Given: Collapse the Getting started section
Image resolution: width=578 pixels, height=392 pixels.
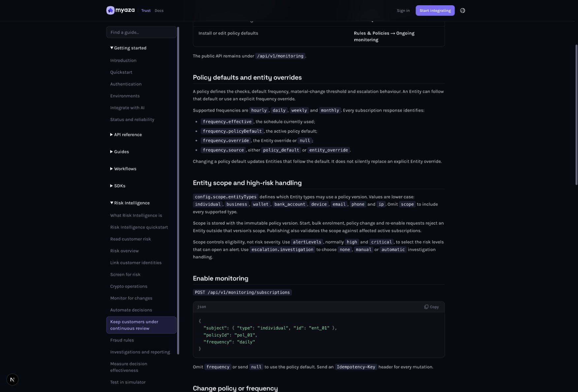Looking at the screenshot, I should pyautogui.click(x=112, y=48).
